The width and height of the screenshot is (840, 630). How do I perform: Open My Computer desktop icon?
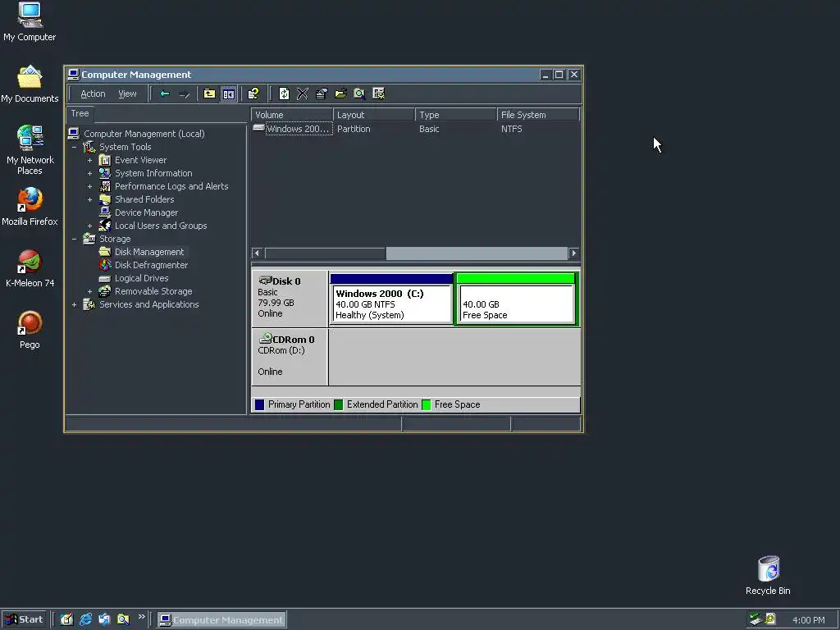[30, 22]
